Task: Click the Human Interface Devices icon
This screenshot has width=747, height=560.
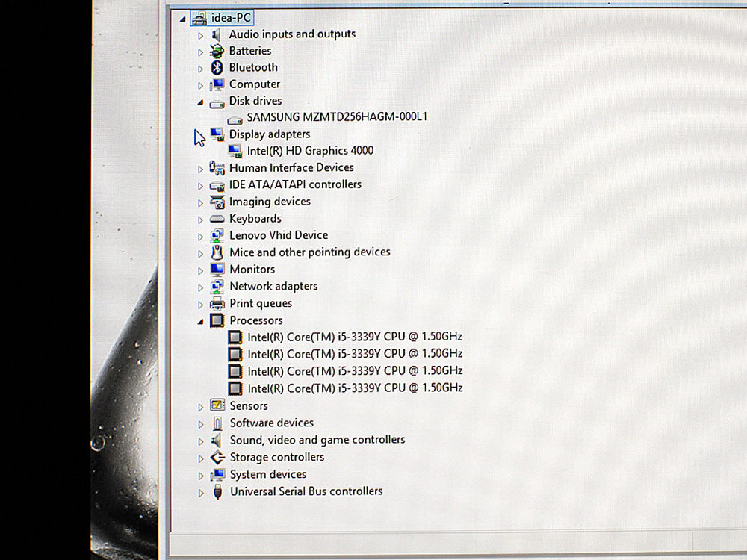Action: (x=217, y=168)
